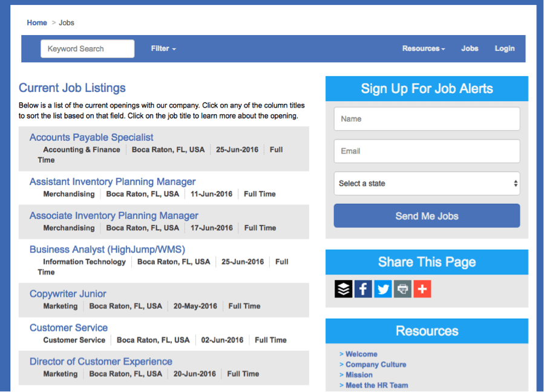Image resolution: width=544 pixels, height=392 pixels.
Task: Open Associate Inventory Planning Manager listing
Action: pyautogui.click(x=114, y=215)
